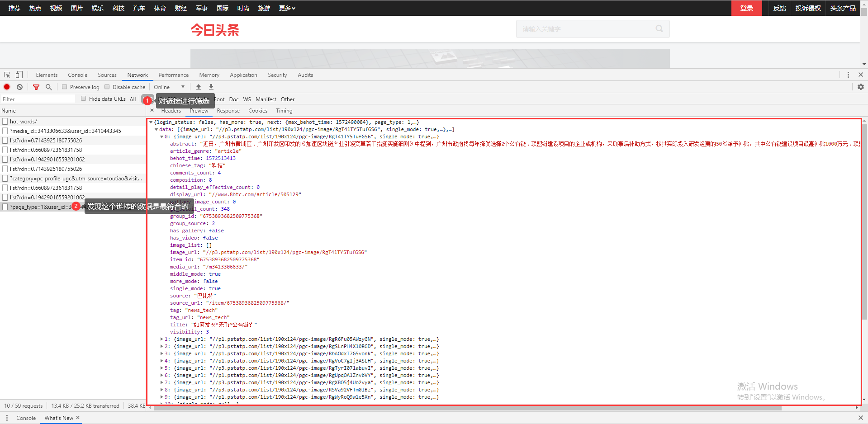Click the Toutiao search magnifier icon
Image resolution: width=868 pixels, height=424 pixels.
(659, 29)
